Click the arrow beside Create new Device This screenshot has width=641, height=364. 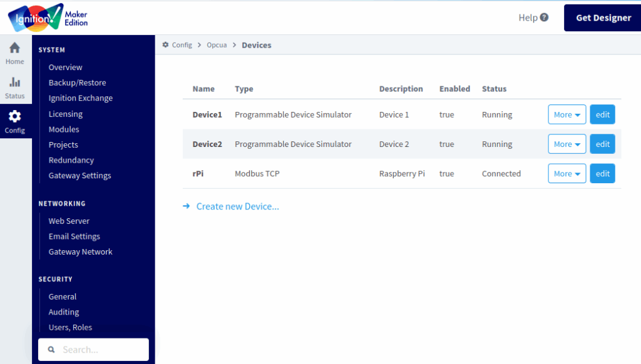[187, 206]
